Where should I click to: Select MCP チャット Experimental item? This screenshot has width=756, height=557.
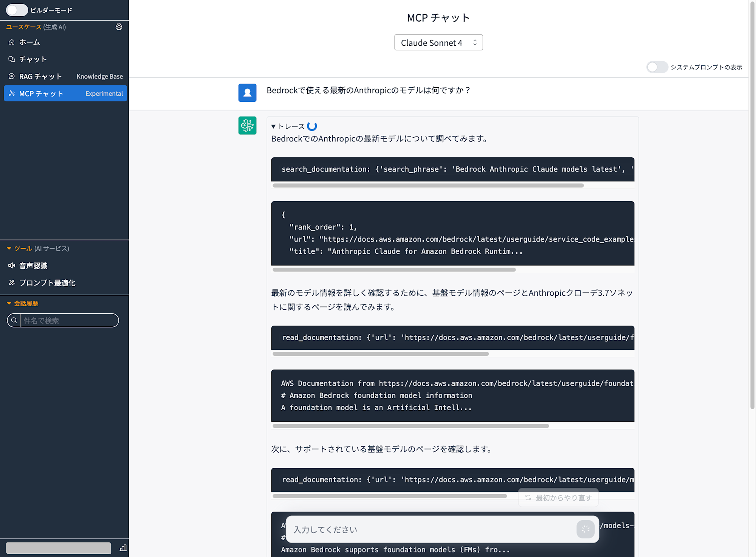click(65, 93)
